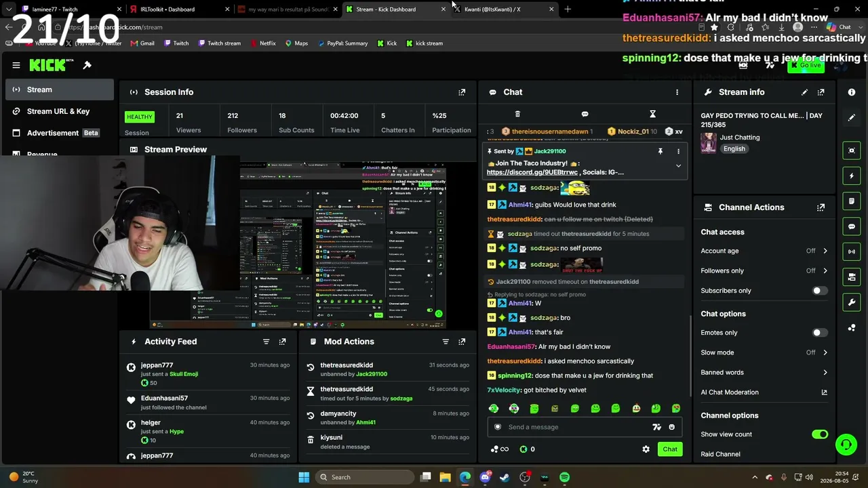The height and width of the screenshot is (488, 868).
Task: Click the Stream Preview video thumbnail
Action: [x=298, y=245]
